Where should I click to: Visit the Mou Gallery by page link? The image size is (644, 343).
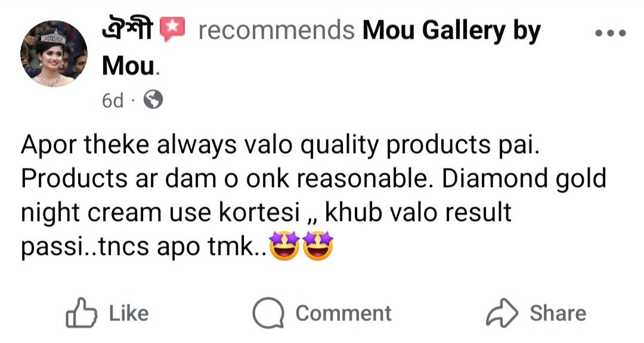(451, 30)
